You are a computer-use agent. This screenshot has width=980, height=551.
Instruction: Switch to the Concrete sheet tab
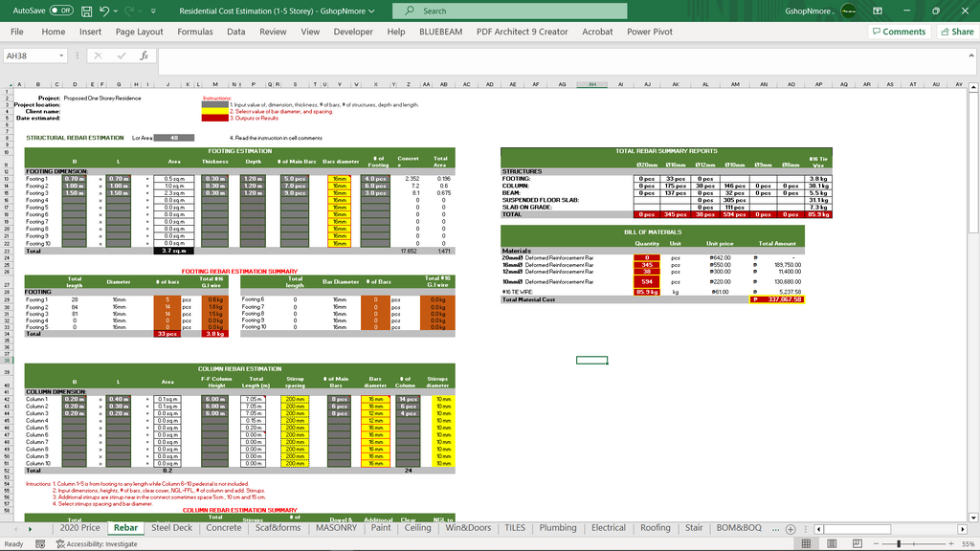tap(224, 528)
